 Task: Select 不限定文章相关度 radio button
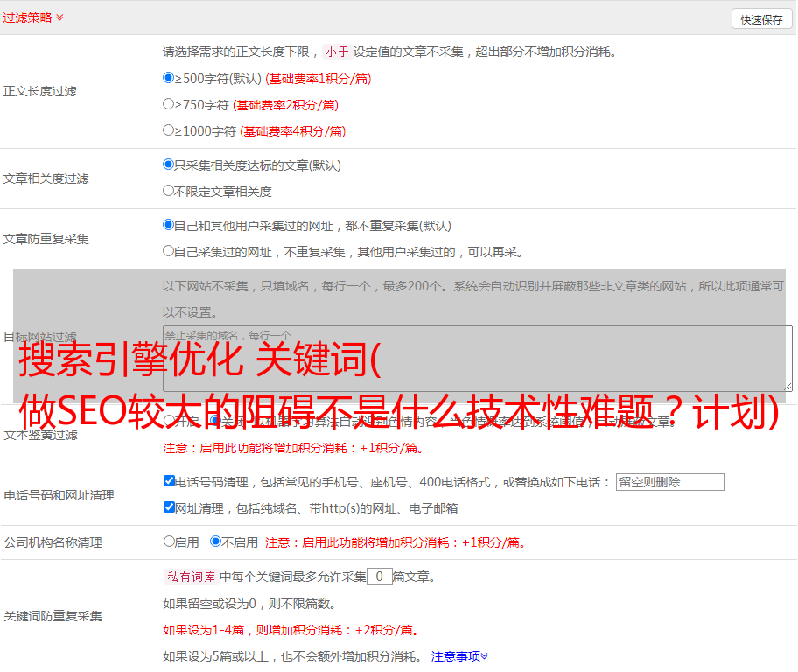tap(168, 191)
